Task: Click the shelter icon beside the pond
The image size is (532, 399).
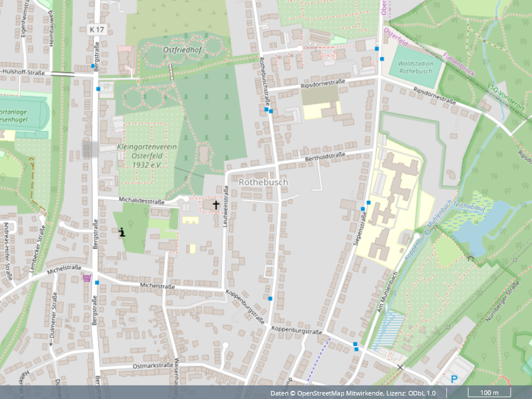Action: pos(470,258)
